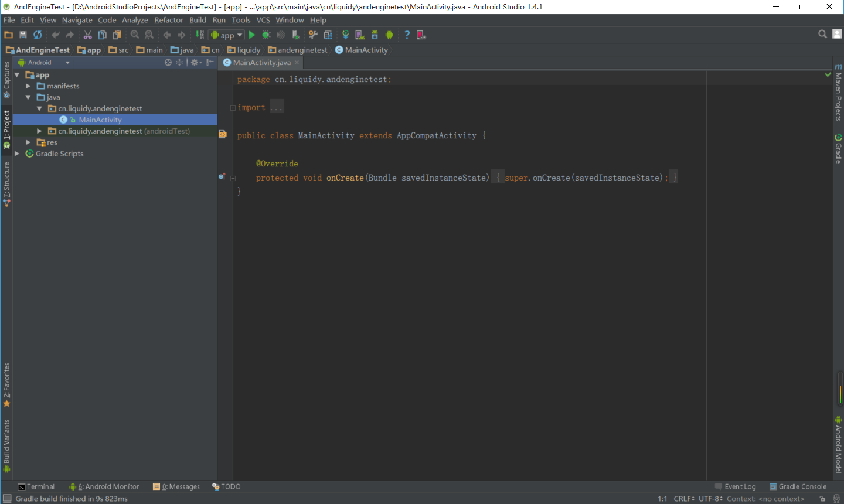Click the Open folder toolbar icon

[8, 35]
